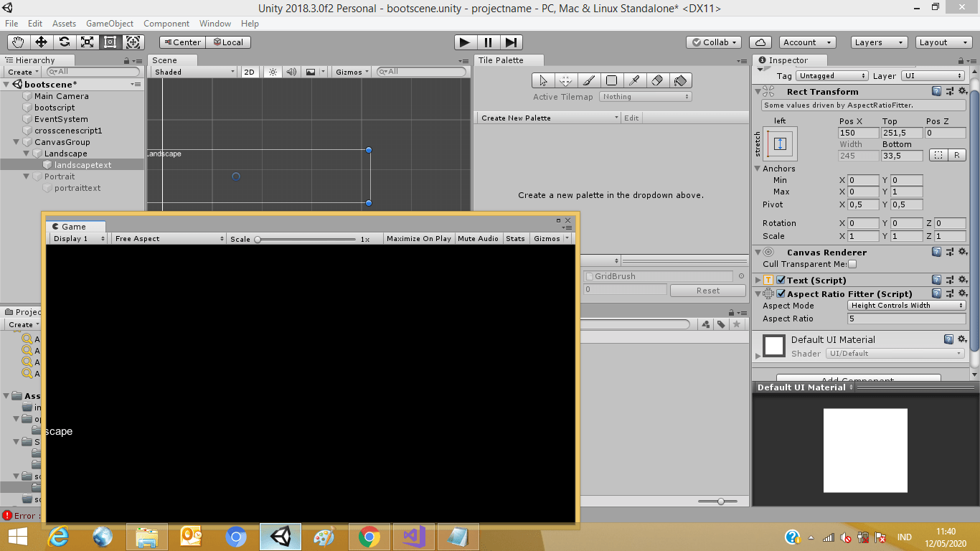Select the tile palette Eyedropper picker tool
Viewport: 980px width, 551px height.
coord(634,80)
